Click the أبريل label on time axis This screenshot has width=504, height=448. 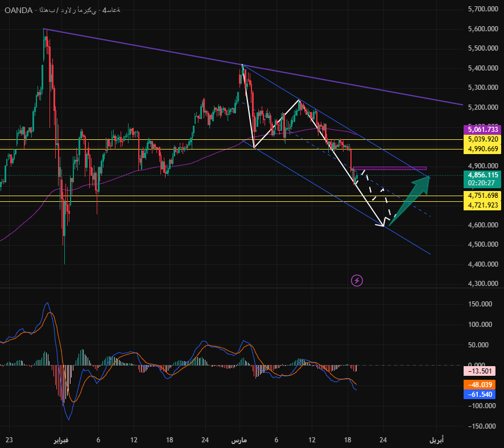436,440
